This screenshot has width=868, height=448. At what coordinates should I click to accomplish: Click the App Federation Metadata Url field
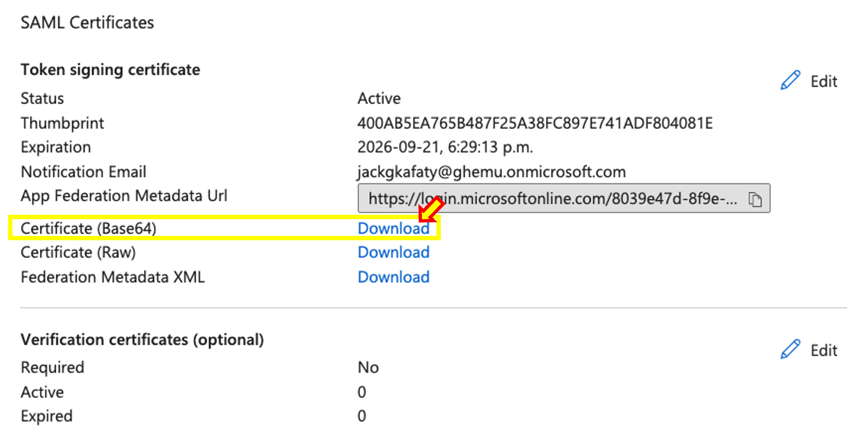(564, 199)
